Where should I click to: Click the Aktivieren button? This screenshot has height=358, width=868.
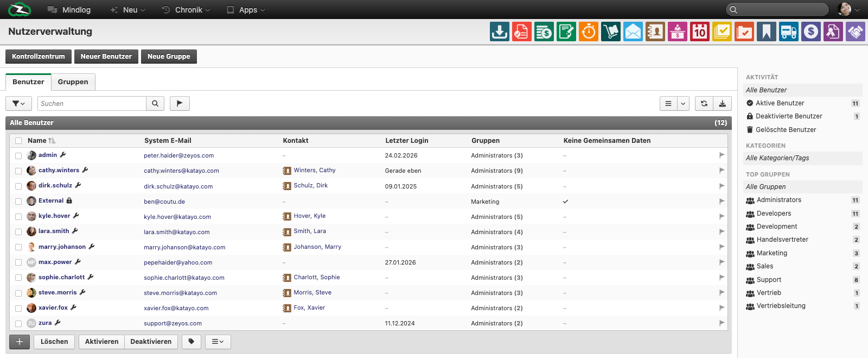click(101, 342)
